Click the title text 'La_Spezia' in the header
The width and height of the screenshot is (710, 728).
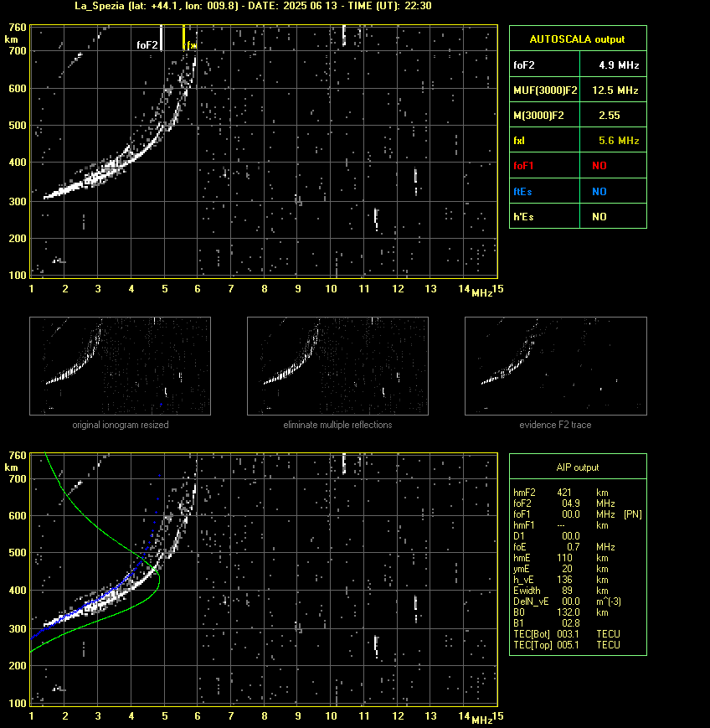[100, 6]
